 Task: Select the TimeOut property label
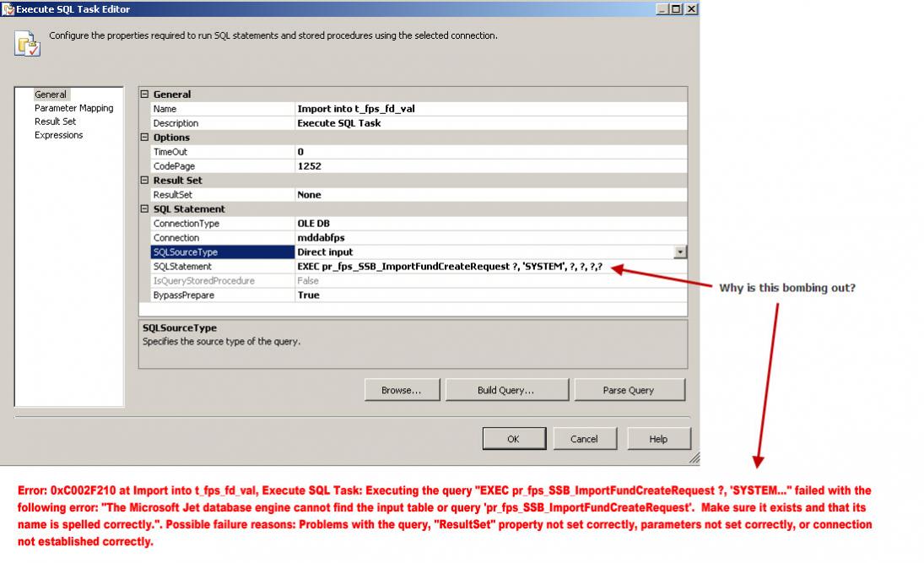(223, 151)
